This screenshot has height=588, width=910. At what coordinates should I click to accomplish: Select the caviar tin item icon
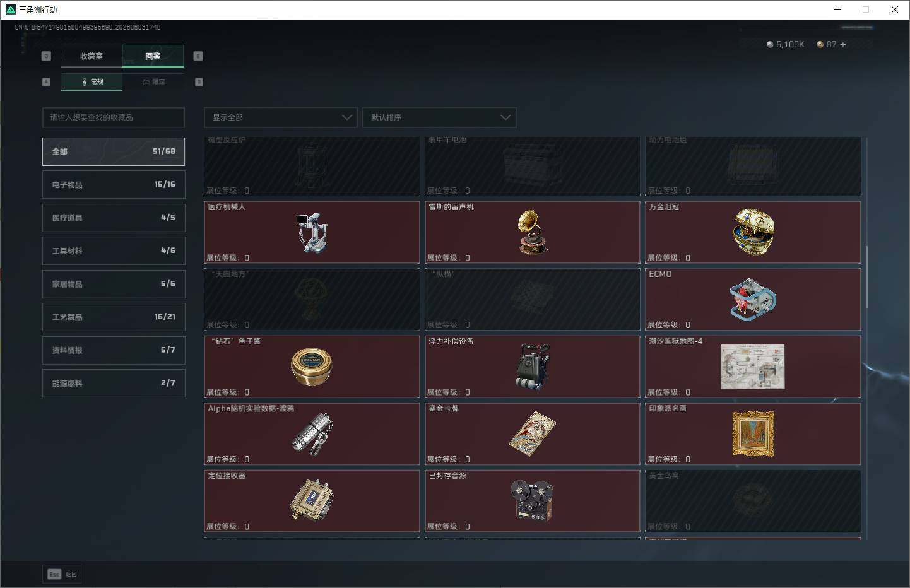click(x=312, y=367)
